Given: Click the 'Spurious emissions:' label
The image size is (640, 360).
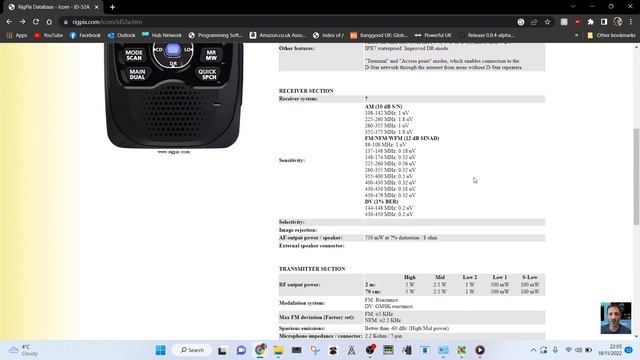Looking at the screenshot, I should coord(302,328).
